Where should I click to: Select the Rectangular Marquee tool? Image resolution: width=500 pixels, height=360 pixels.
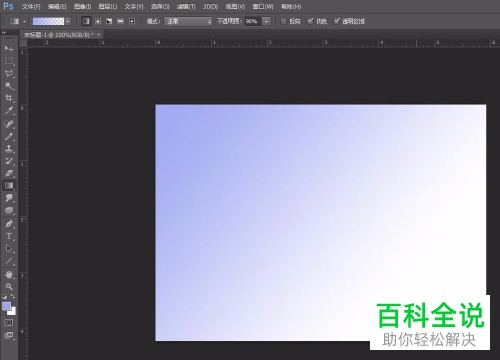pos(9,61)
